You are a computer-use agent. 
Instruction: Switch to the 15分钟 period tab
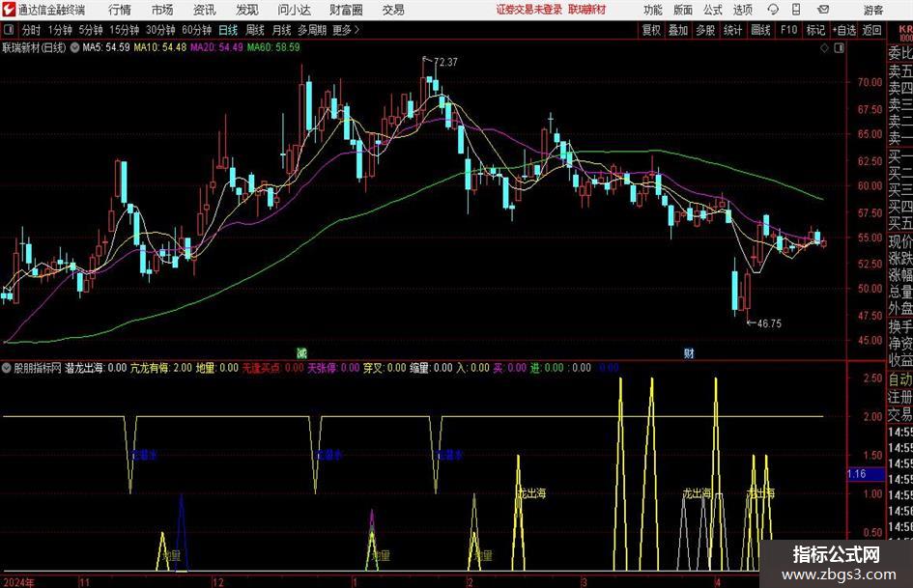pyautogui.click(x=124, y=30)
